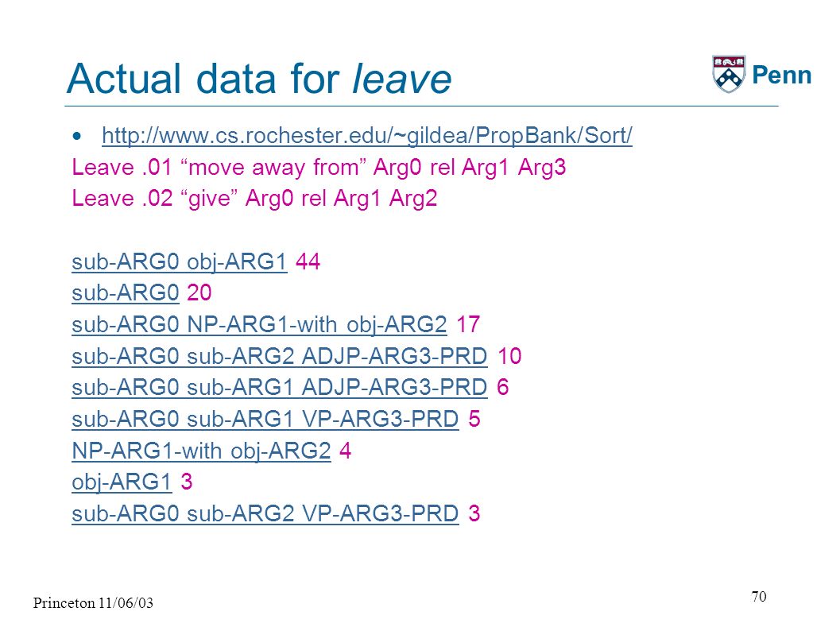This screenshot has height=631, width=840.
Task: Click the standalone obj-ARG1 link
Action: pyautogui.click(x=122, y=482)
